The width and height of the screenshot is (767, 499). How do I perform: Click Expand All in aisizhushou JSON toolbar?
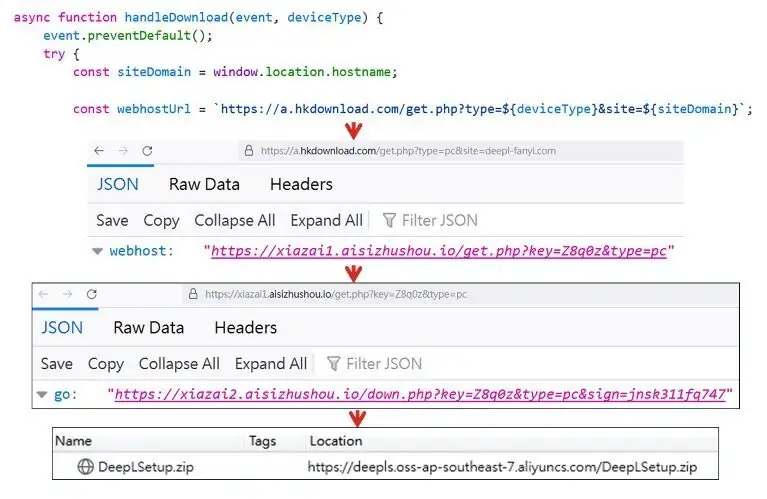tap(271, 364)
